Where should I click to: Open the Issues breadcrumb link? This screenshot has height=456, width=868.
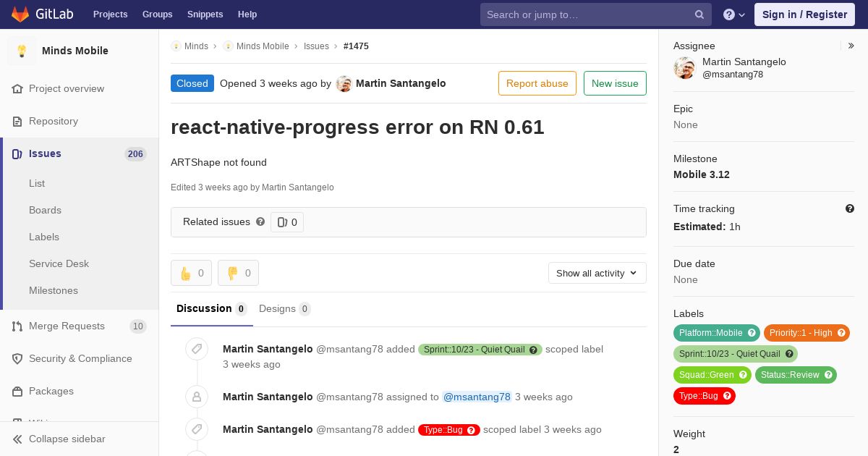[x=316, y=46]
